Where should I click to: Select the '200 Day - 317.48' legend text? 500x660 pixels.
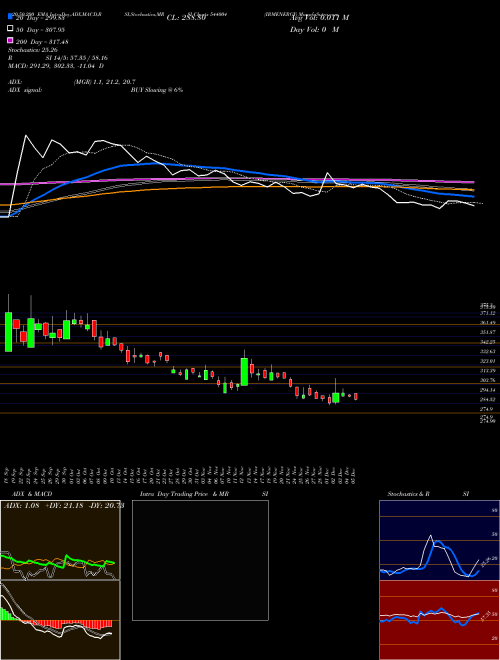(42, 42)
